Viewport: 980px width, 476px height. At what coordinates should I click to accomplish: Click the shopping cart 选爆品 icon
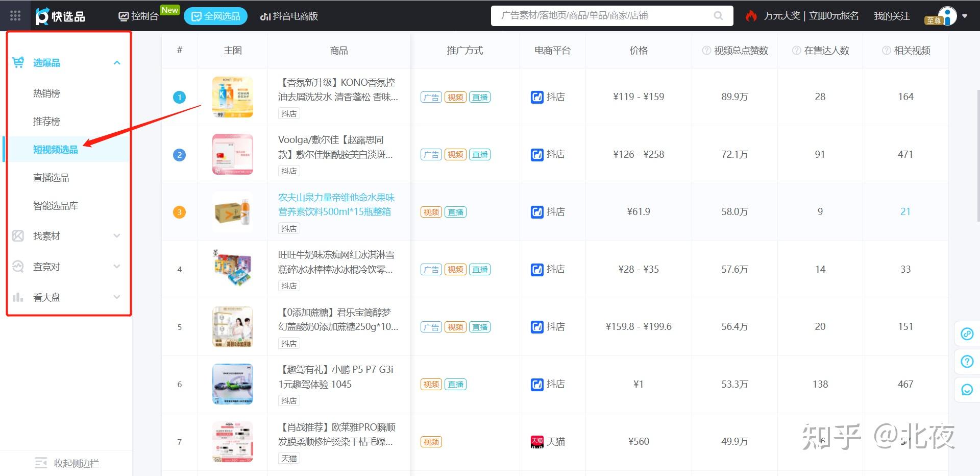18,62
